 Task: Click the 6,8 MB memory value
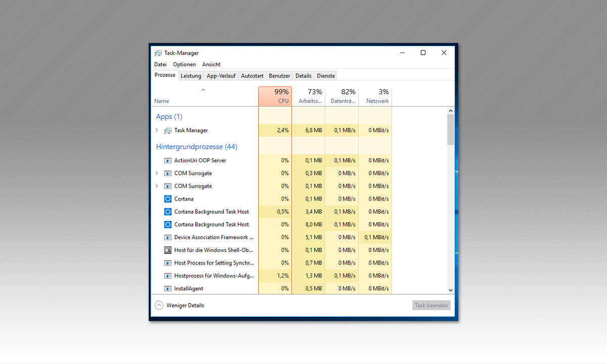coord(314,130)
